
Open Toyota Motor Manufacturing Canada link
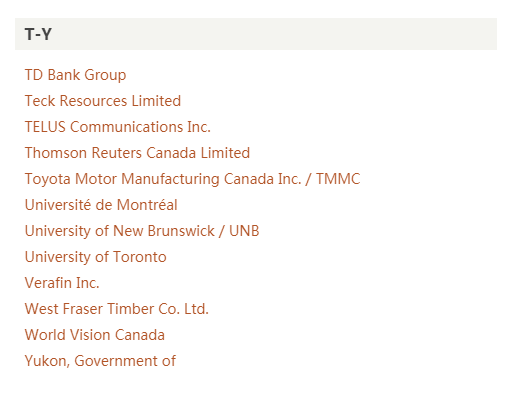(192, 179)
